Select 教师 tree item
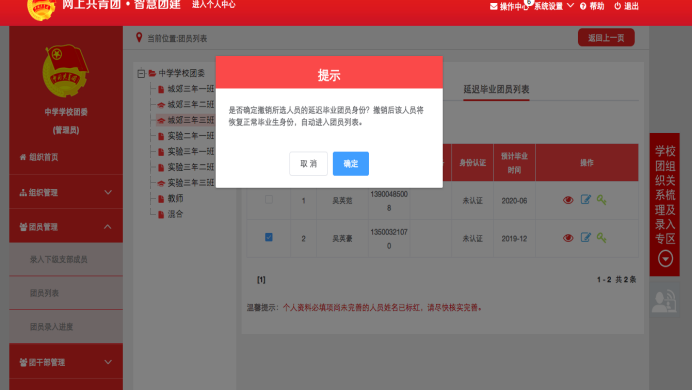This screenshot has width=692, height=390. point(171,199)
